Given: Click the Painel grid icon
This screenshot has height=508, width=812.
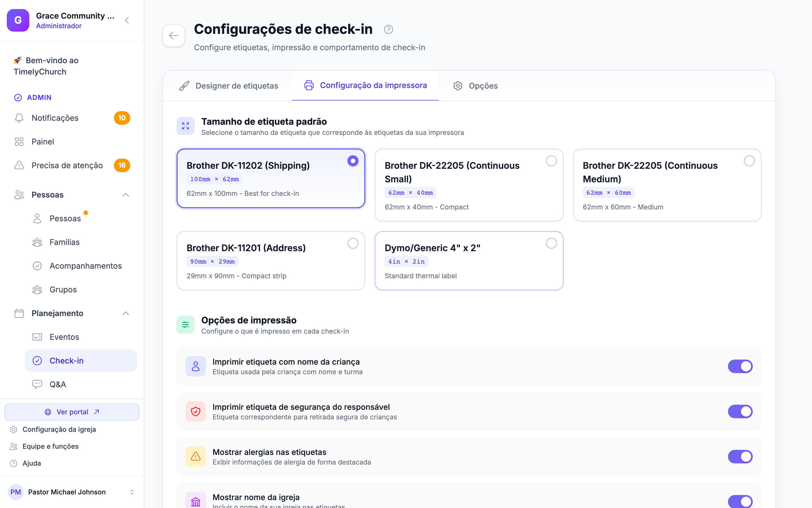Looking at the screenshot, I should [19, 142].
